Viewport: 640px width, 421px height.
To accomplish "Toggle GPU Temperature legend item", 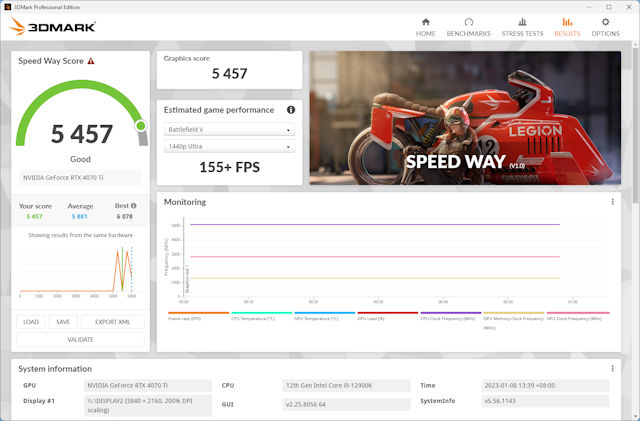I will pyautogui.click(x=325, y=316).
